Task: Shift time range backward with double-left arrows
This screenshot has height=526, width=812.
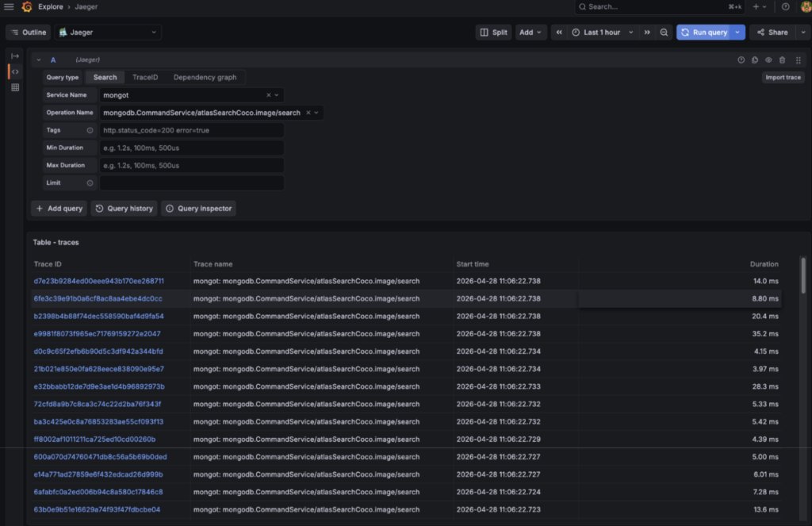Action: click(x=559, y=32)
